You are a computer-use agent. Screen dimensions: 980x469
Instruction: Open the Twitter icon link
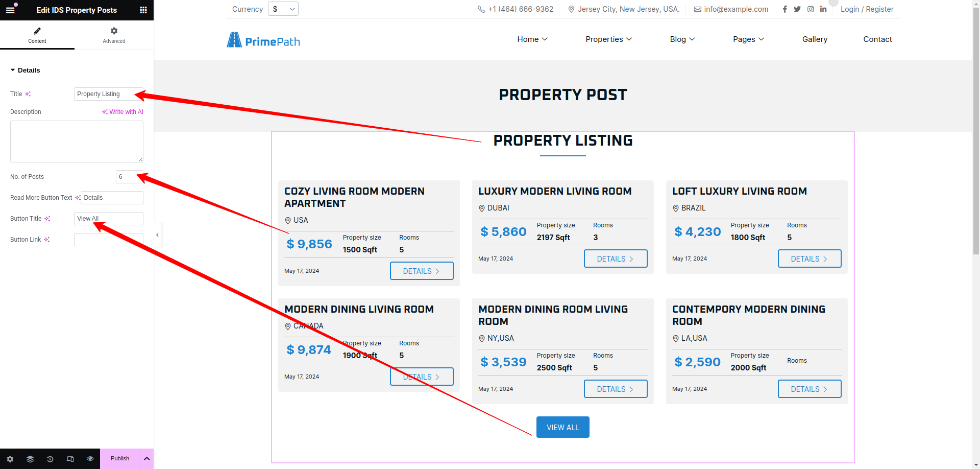click(797, 9)
